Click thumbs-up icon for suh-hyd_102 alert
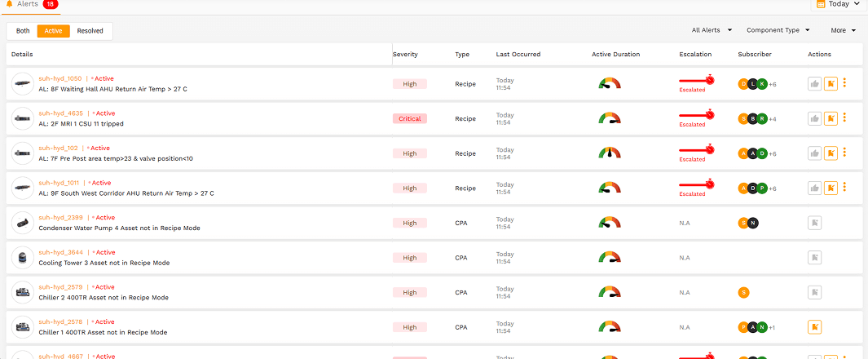The width and height of the screenshot is (868, 359). click(814, 153)
